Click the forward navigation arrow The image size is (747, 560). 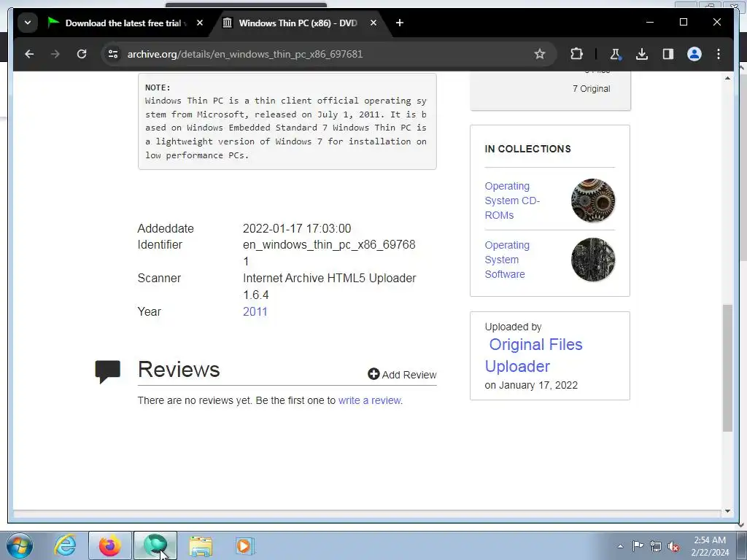pyautogui.click(x=55, y=54)
